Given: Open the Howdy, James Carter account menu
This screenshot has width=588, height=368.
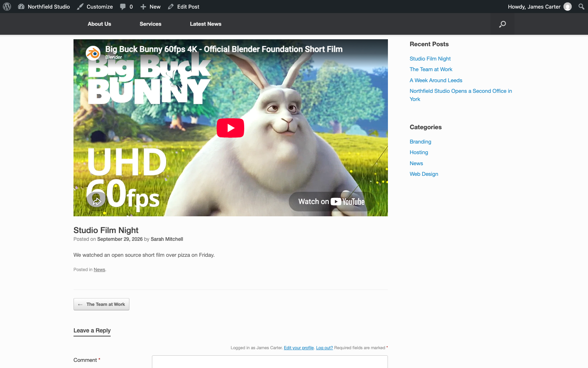Looking at the screenshot, I should [x=539, y=7].
